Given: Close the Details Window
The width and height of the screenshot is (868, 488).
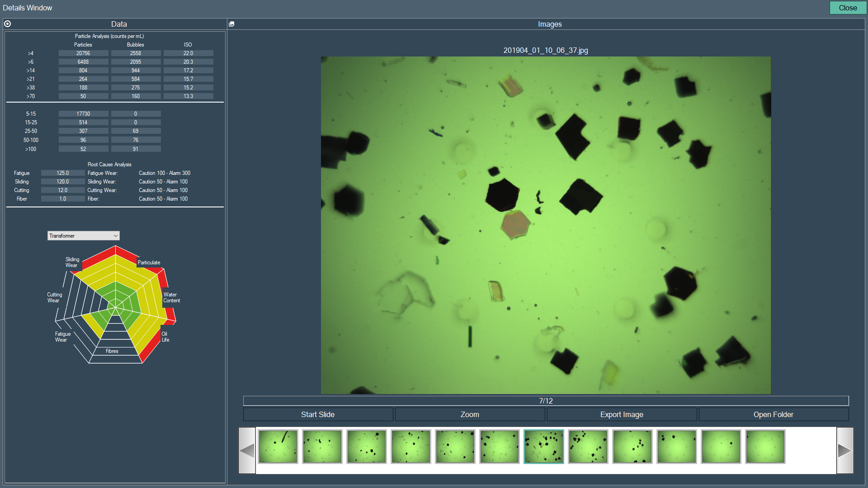Looking at the screenshot, I should 848,8.
